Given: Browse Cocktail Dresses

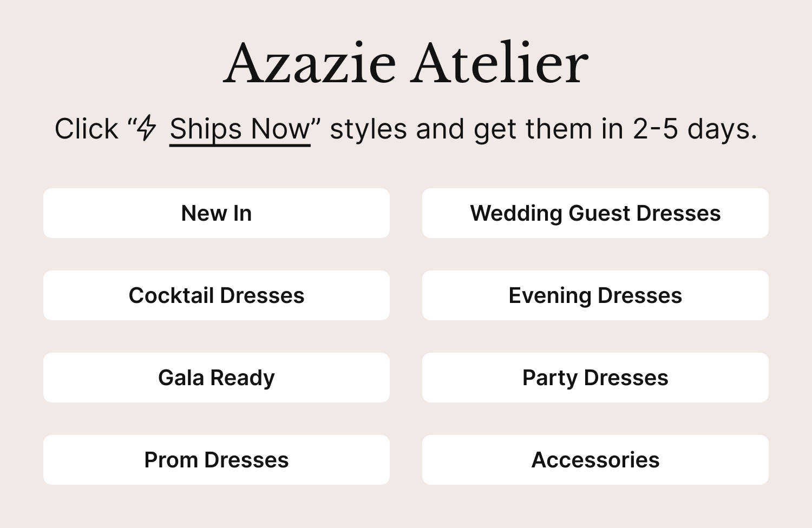Looking at the screenshot, I should pyautogui.click(x=217, y=295).
